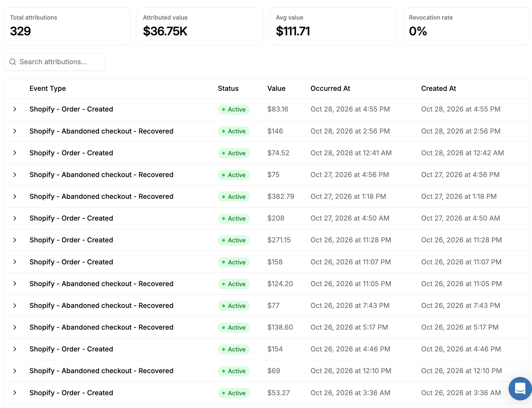Click created time Oct 28, 2026 at 12:42 AM
Screen dimensions: 532x408
pos(462,153)
